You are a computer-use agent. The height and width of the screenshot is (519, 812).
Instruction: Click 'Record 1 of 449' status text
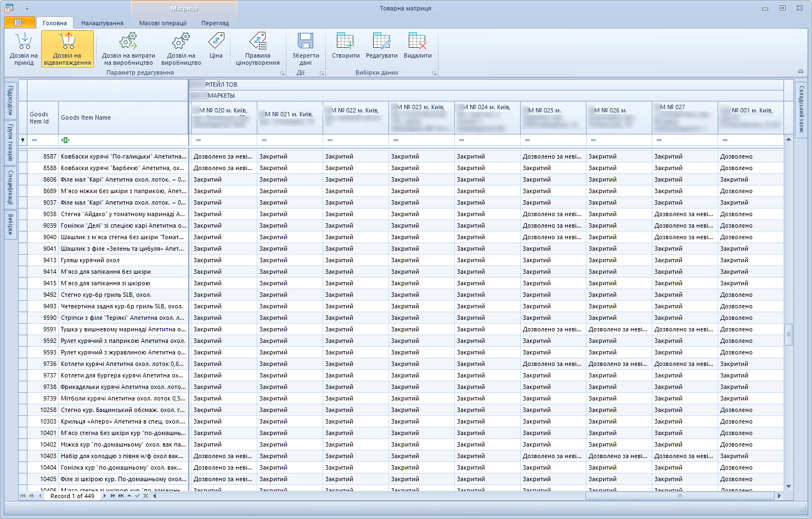72,496
